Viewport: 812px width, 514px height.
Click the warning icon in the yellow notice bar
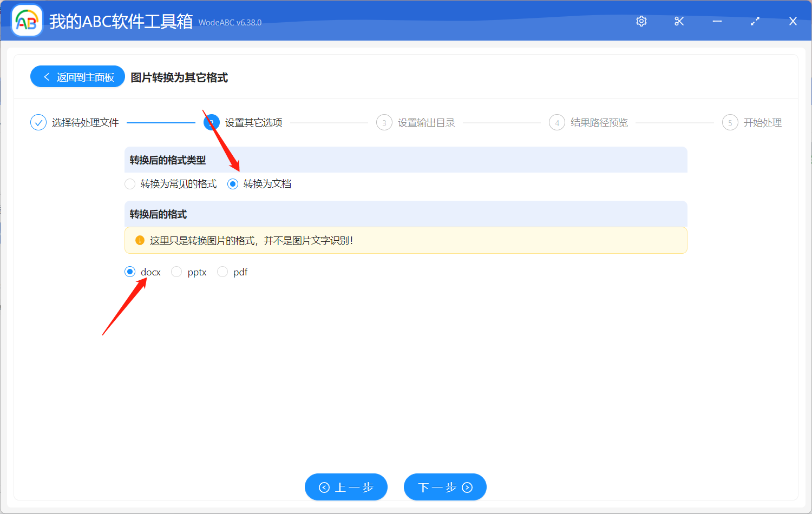point(139,240)
